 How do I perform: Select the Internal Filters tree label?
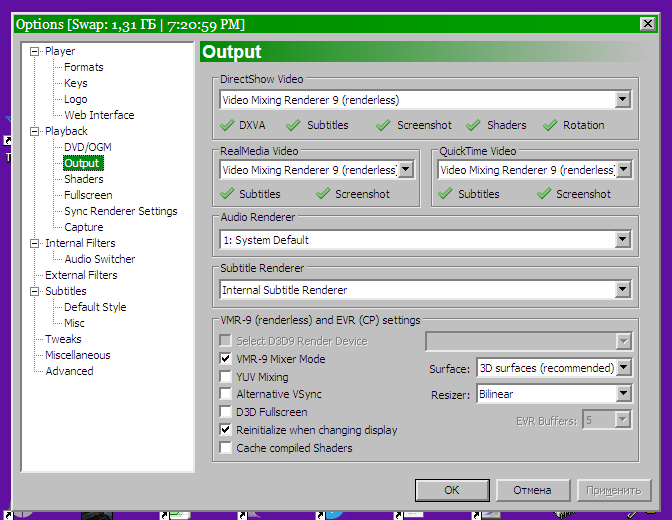(x=81, y=243)
